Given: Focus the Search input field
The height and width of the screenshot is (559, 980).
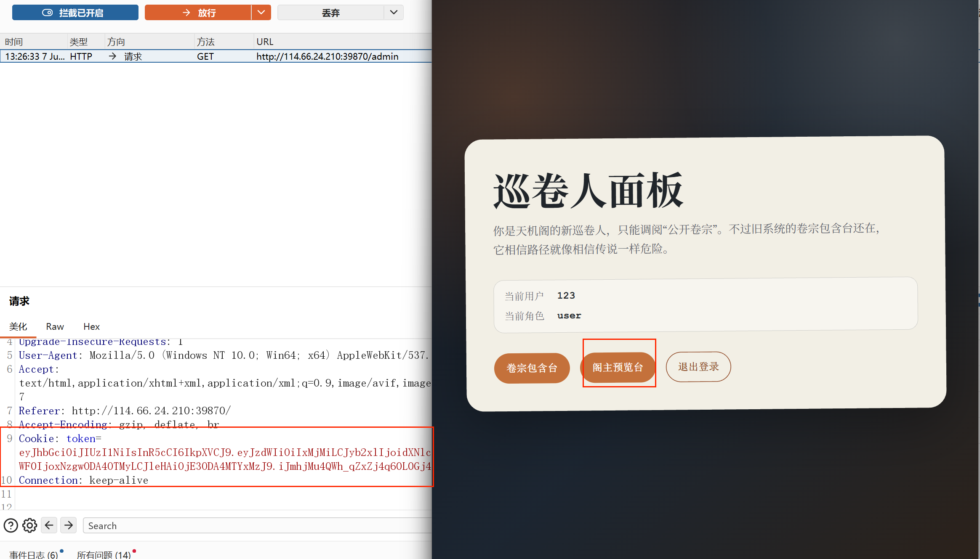Looking at the screenshot, I should point(258,525).
